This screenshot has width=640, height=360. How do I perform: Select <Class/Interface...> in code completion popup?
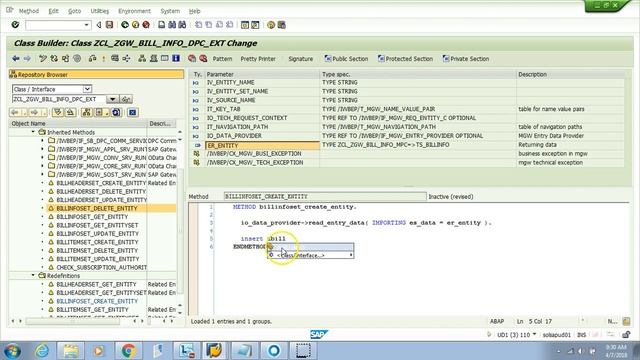(311, 255)
